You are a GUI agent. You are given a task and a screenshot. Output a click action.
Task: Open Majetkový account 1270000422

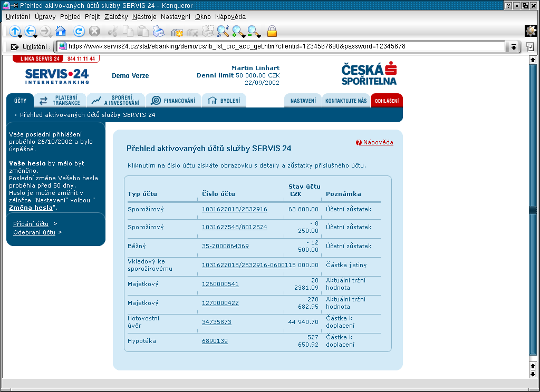click(220, 303)
